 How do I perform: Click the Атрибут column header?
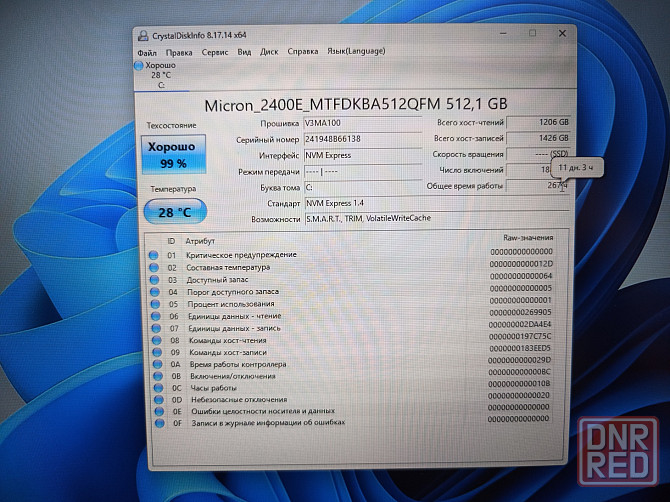pos(200,241)
